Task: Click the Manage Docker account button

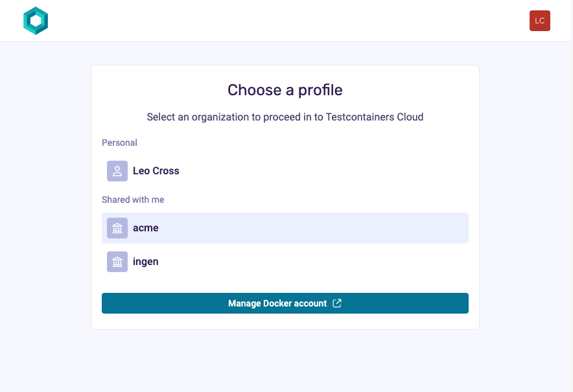Action: point(285,303)
